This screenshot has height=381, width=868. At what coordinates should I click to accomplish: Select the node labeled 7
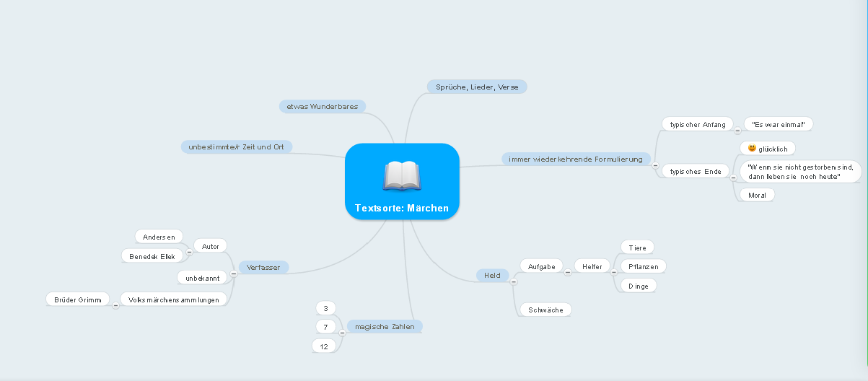tap(326, 327)
